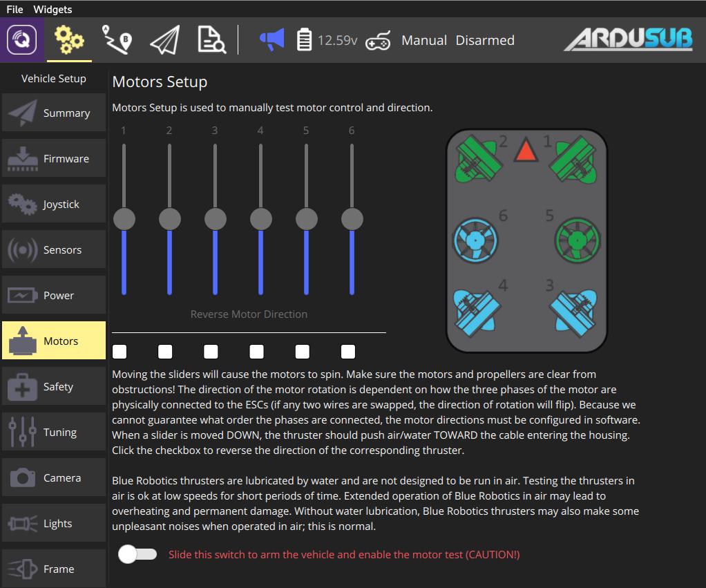Viewport: 706px width, 588px height.
Task: Slide the arm vehicle motor test switch
Action: pyautogui.click(x=137, y=555)
